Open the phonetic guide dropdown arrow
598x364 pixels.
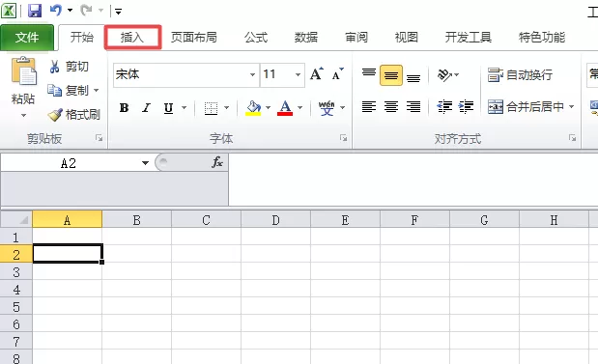(x=343, y=108)
